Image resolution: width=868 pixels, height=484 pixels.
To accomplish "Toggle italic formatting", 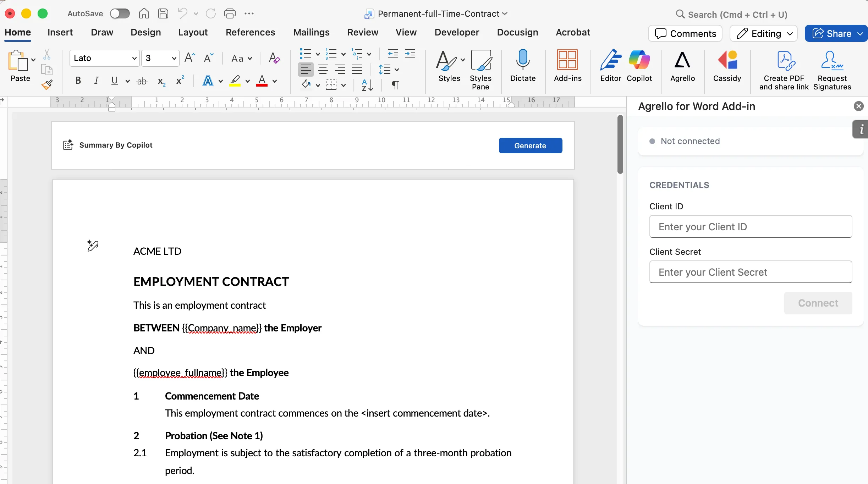I will point(96,81).
